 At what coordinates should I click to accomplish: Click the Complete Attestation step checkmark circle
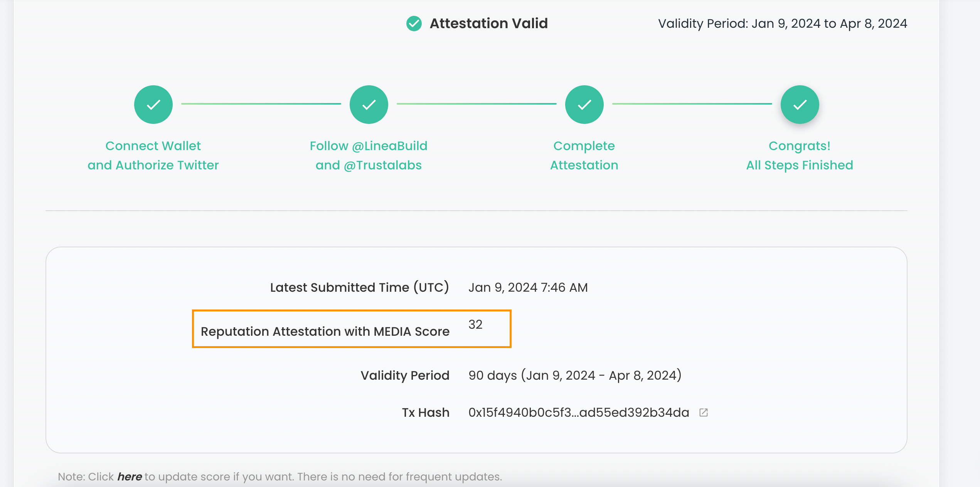click(584, 105)
